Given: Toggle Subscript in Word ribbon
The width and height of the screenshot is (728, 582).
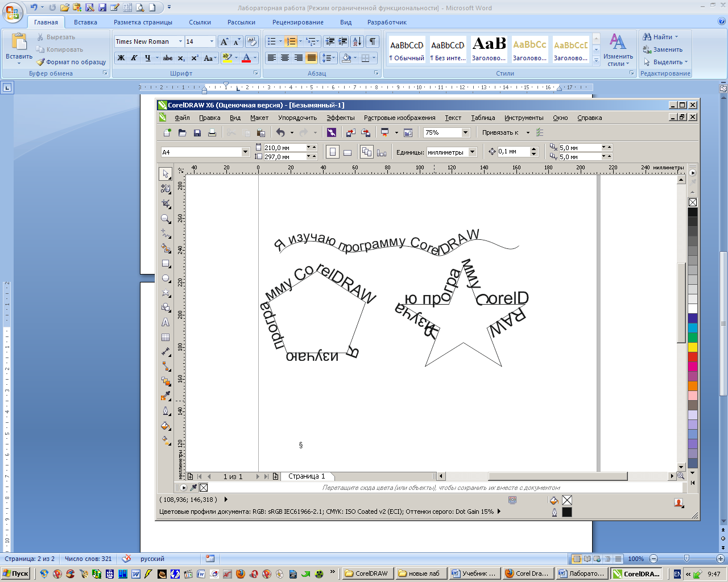Looking at the screenshot, I should coord(181,58).
